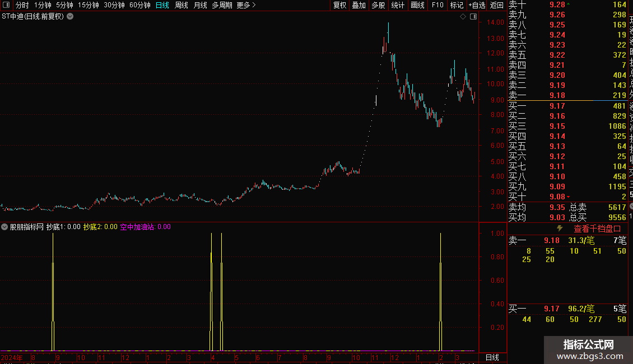Toggle the side panel layout icon beside diamond
The image size is (633, 364).
click(473, 17)
